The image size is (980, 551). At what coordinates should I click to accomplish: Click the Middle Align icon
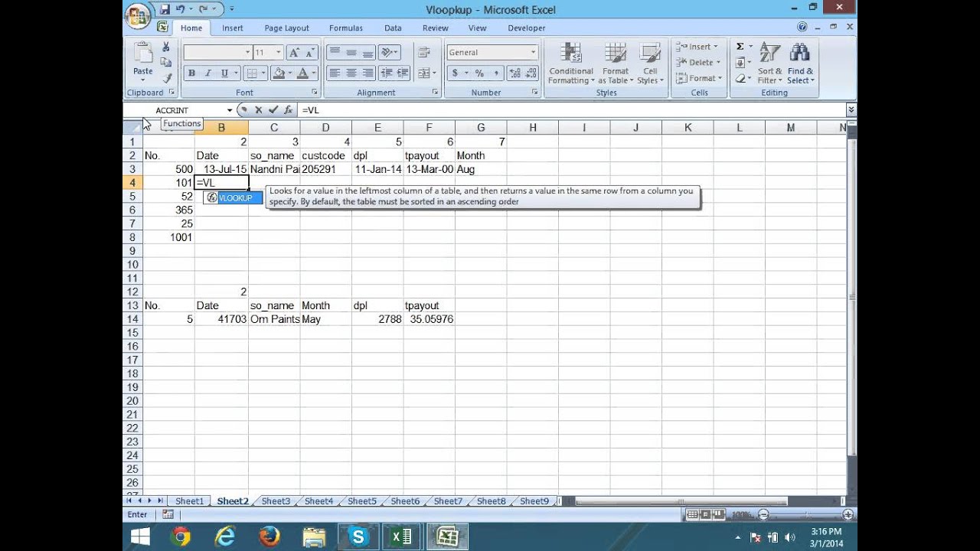(351, 53)
